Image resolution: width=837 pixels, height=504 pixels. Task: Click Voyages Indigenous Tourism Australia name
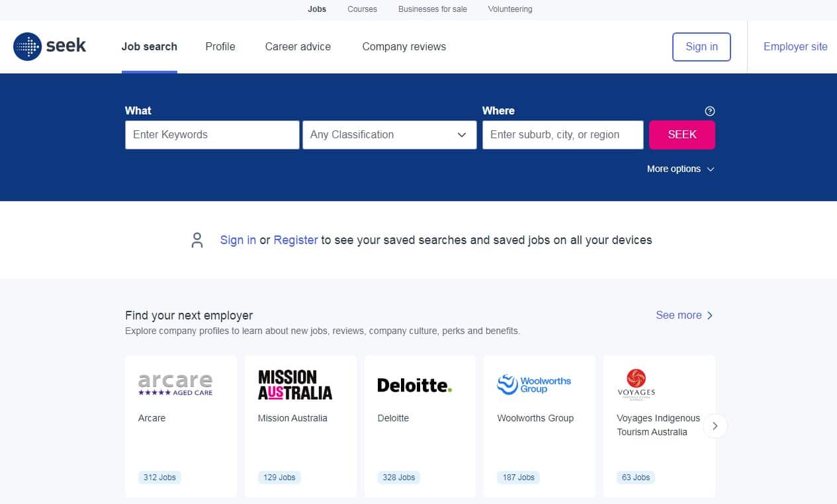pyautogui.click(x=658, y=425)
